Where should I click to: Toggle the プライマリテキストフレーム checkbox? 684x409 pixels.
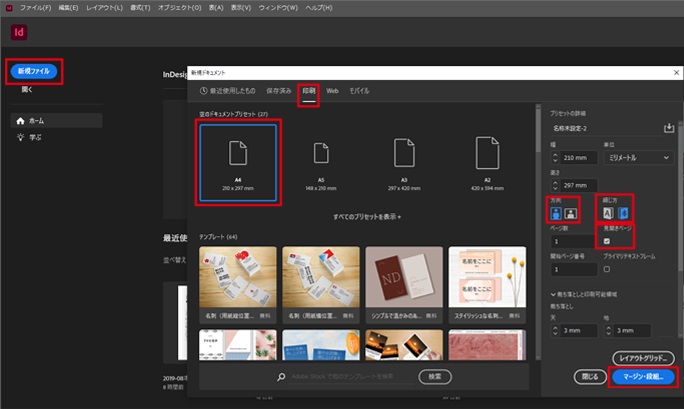coord(607,269)
